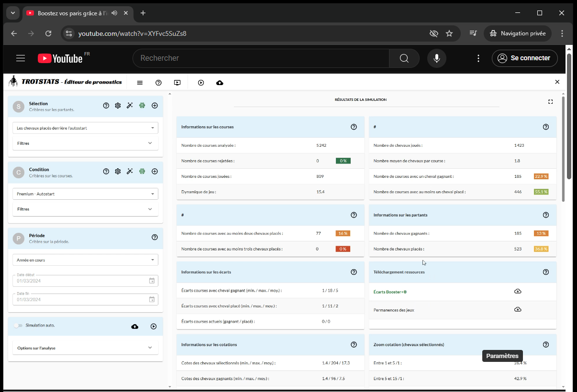Expand Options sur l'analyse section
Image resolution: width=577 pixels, height=392 pixels.
pyautogui.click(x=85, y=348)
